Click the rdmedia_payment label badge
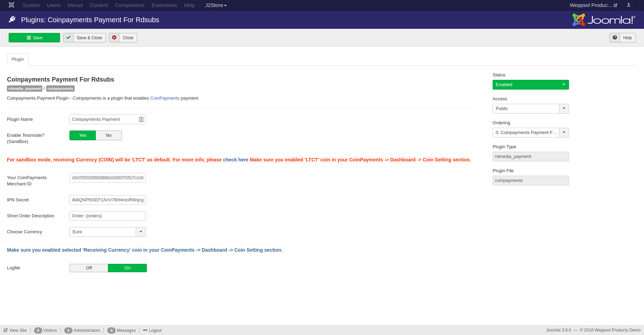 [x=25, y=89]
